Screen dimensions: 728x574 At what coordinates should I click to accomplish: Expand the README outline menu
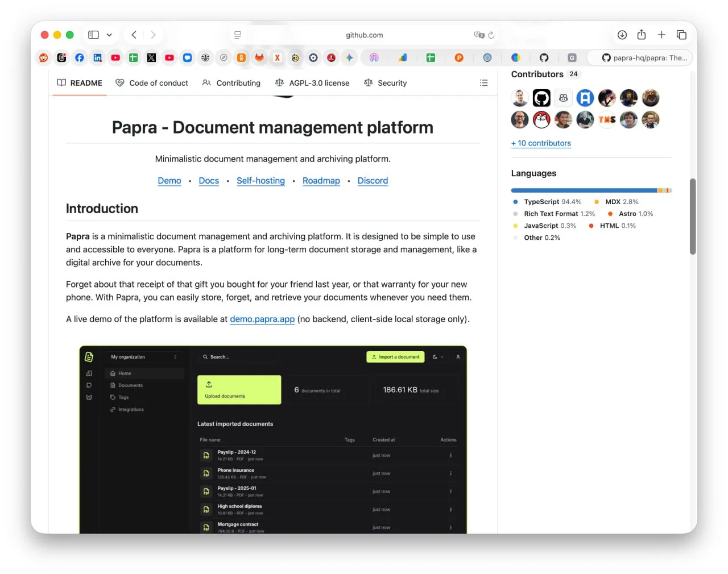tap(483, 83)
